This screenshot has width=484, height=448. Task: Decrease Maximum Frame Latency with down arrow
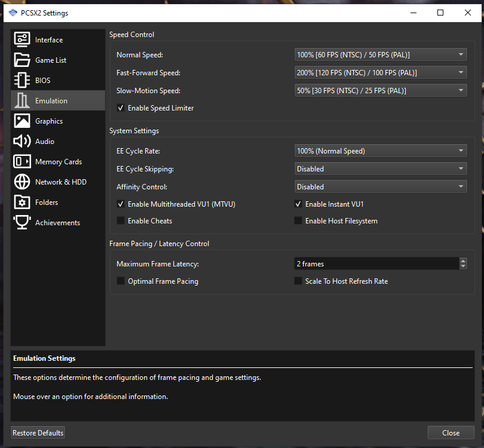click(x=463, y=266)
